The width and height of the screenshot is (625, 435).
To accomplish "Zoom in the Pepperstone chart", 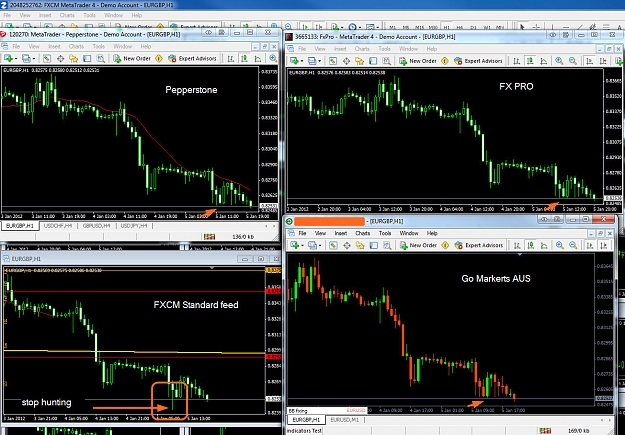I will [x=273, y=59].
